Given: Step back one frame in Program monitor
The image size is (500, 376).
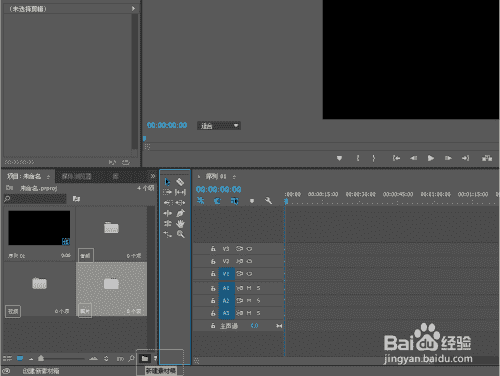Looking at the screenshot, I should 414,158.
